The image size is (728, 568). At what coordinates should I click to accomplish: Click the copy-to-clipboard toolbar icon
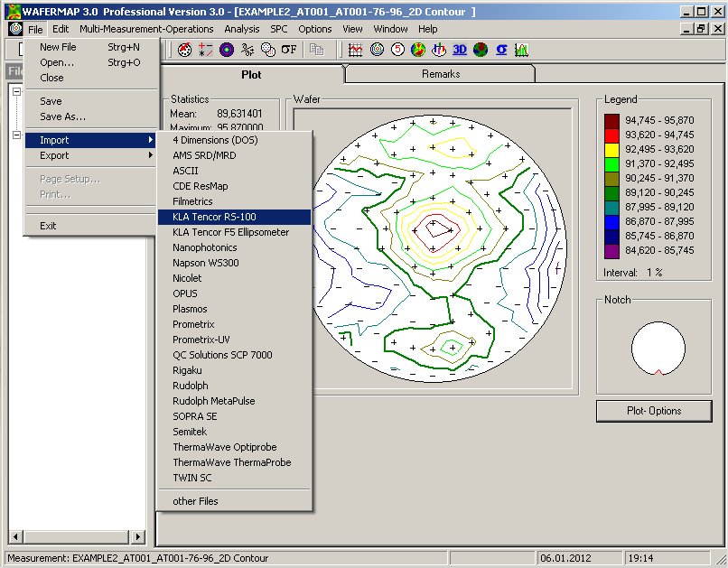coord(318,50)
